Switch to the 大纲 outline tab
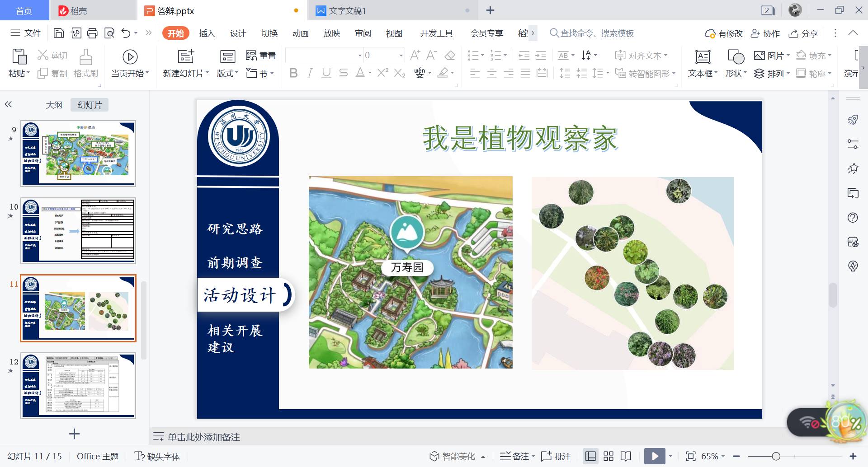 pos(54,105)
